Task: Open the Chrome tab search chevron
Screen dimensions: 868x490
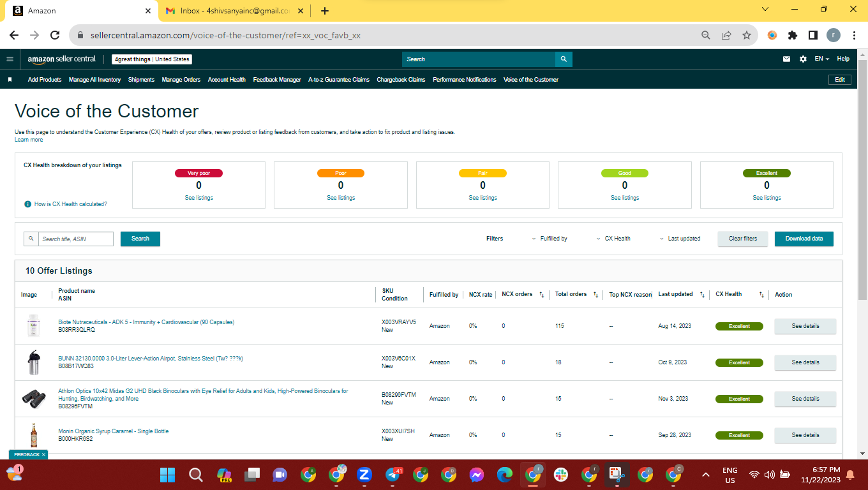Action: pos(765,10)
